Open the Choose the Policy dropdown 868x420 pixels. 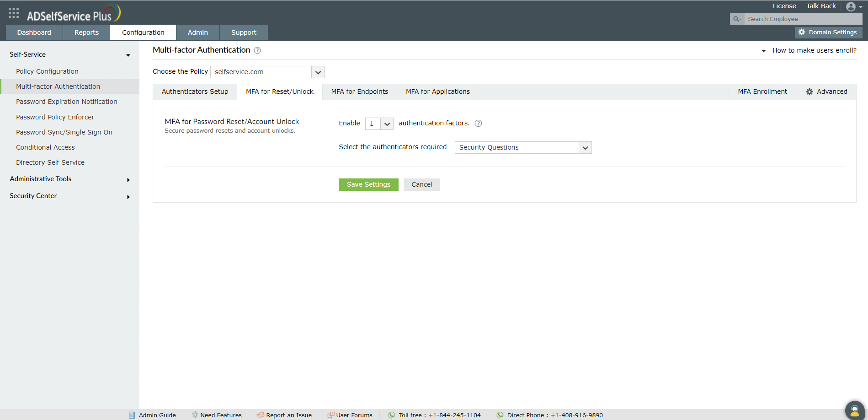pos(318,72)
